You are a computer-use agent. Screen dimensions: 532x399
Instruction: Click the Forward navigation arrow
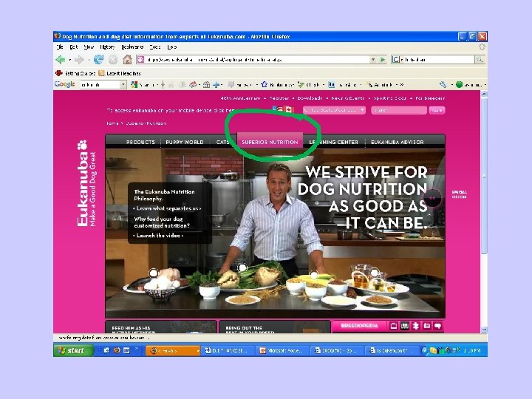[79, 60]
